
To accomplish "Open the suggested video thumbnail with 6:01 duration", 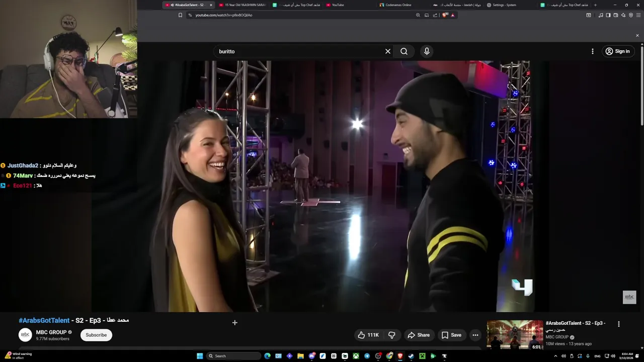I will [x=515, y=335].
